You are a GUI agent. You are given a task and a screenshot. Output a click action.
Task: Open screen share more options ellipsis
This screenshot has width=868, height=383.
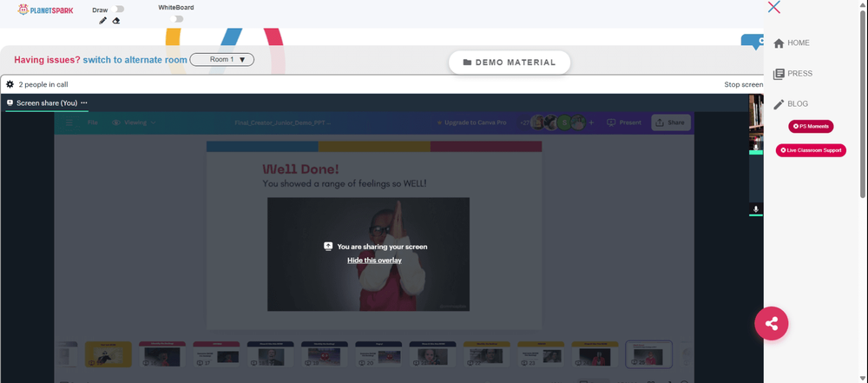[84, 103]
